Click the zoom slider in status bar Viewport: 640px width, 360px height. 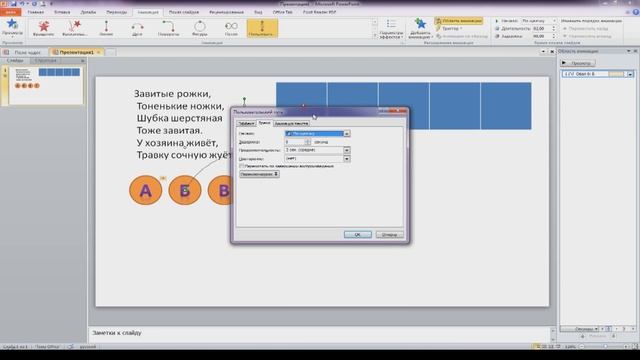tap(605, 347)
